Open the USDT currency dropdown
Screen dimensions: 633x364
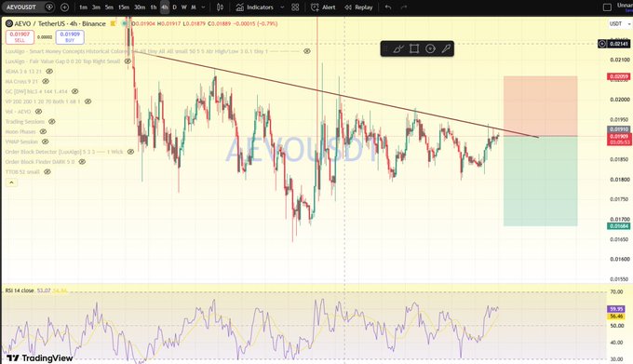click(x=620, y=24)
